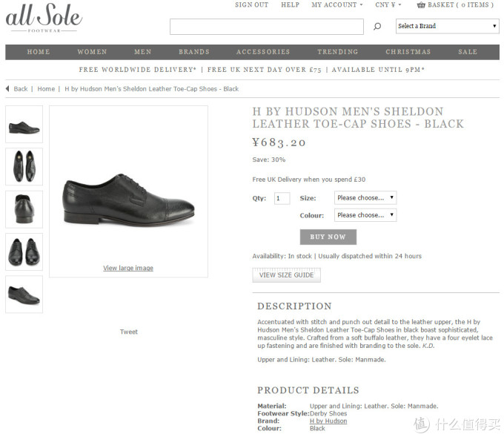The image size is (504, 437).
Task: Click the BUY NOW button
Action: 328,237
